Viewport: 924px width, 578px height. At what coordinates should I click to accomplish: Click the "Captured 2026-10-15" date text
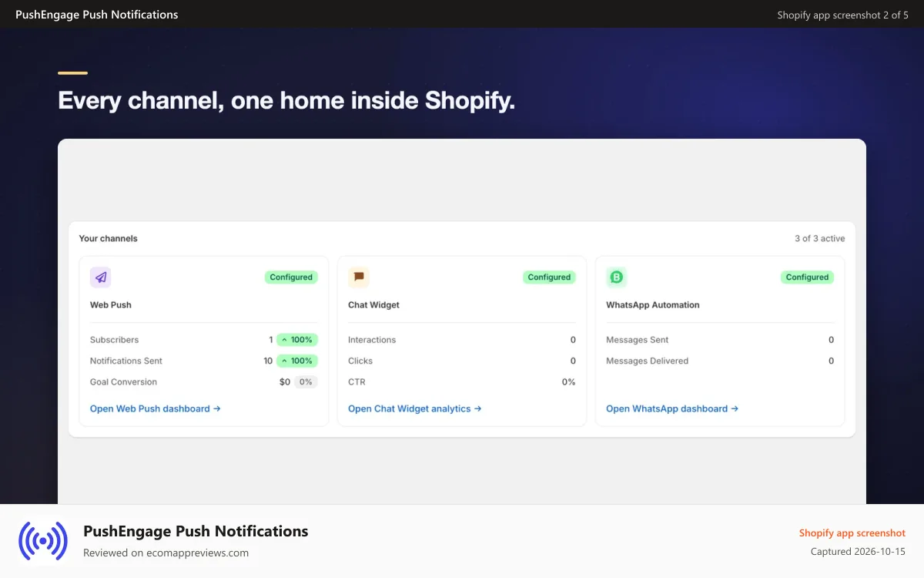pos(859,552)
